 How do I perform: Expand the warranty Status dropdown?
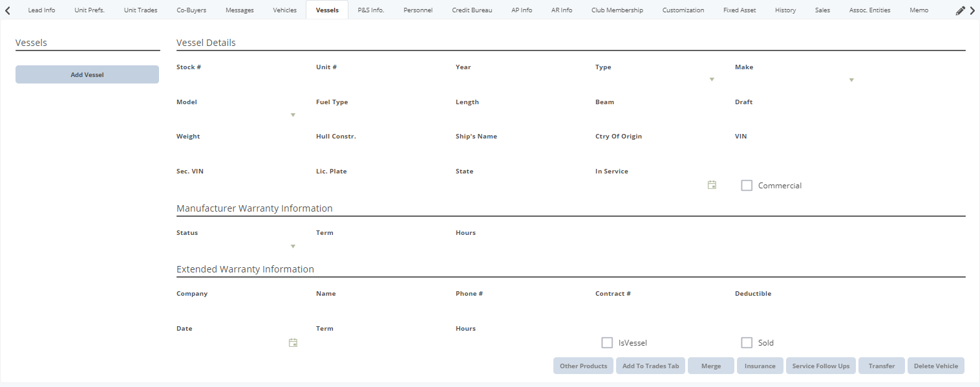293,246
